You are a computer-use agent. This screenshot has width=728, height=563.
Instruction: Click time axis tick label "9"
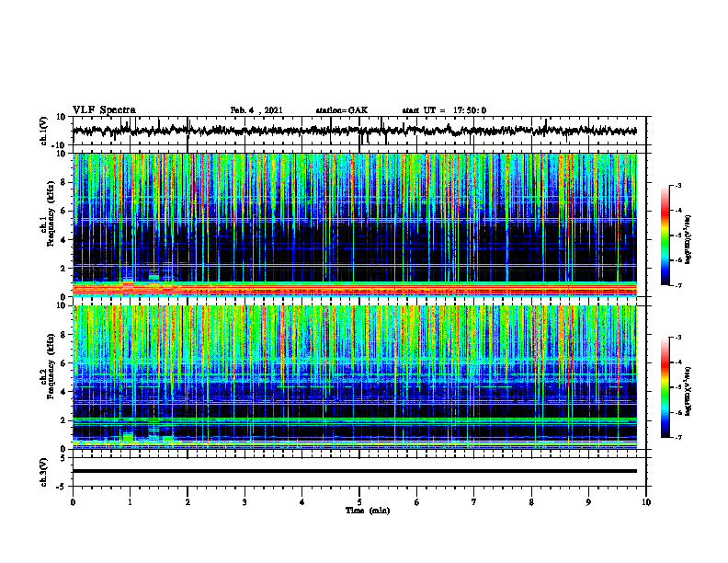pos(588,502)
